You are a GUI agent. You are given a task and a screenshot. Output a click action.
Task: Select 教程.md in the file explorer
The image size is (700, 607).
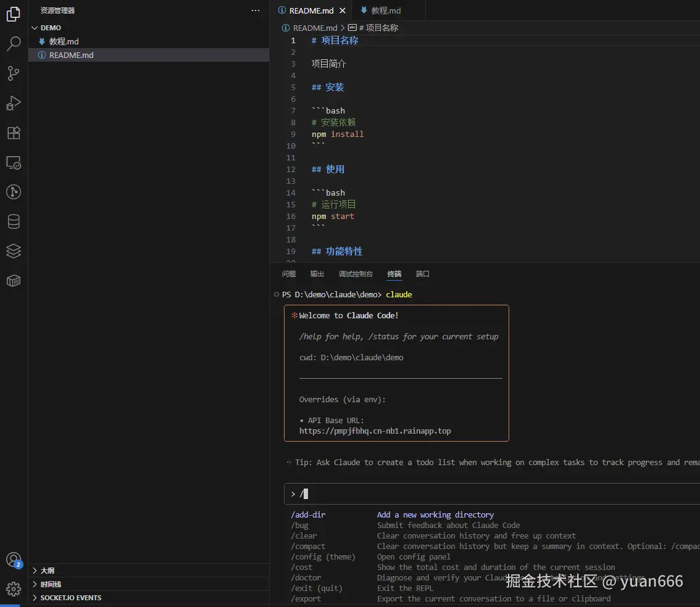tap(149, 41)
